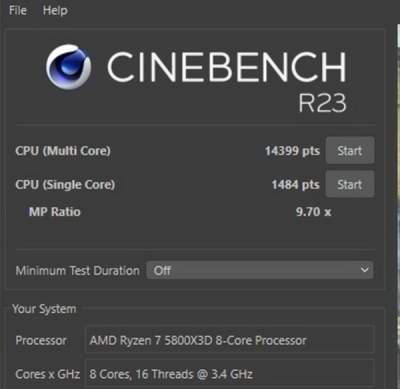Click the MP Ratio label
This screenshot has width=400, height=389.
55,212
